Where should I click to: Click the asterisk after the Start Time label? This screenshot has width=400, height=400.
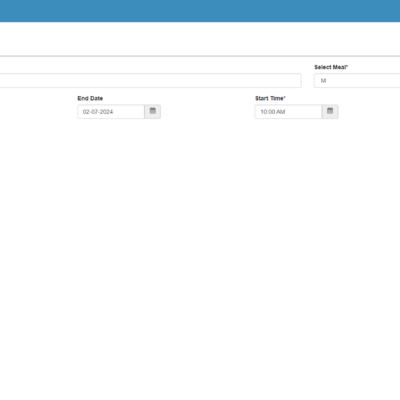285,97
